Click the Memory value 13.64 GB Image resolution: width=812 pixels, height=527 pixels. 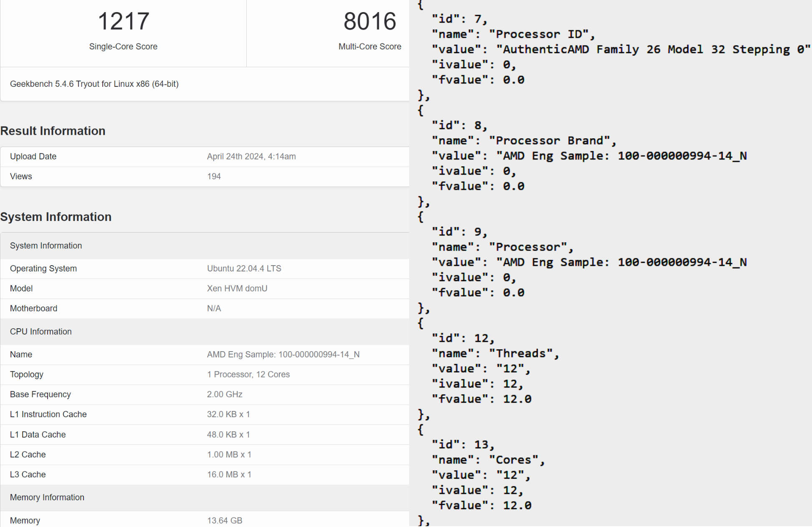224,520
